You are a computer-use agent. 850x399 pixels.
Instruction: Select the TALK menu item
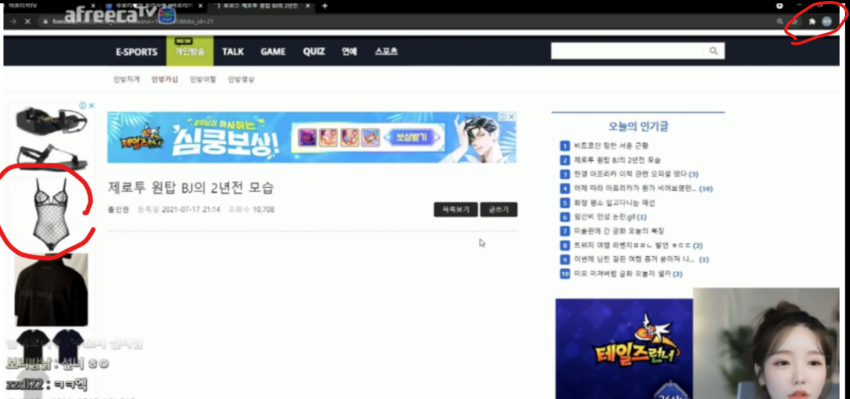pos(233,52)
